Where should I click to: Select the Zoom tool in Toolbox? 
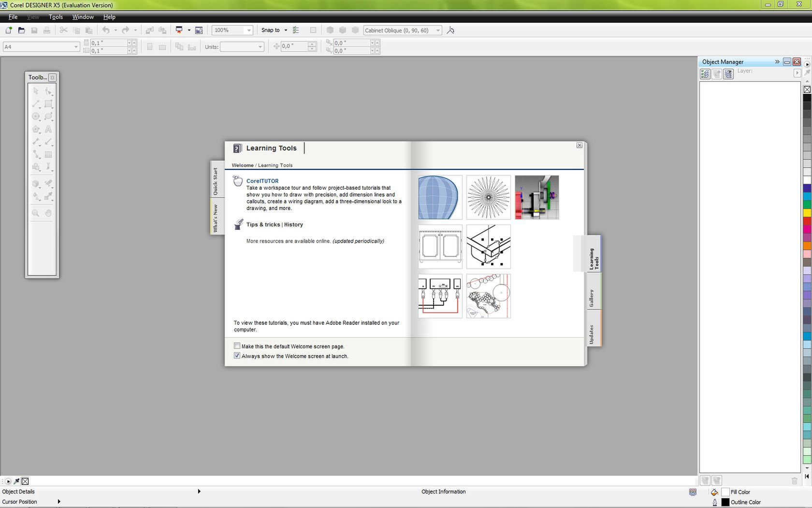(x=36, y=213)
